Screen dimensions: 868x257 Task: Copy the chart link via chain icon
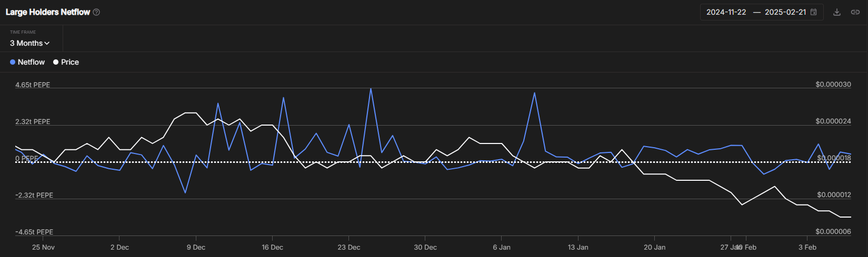855,12
